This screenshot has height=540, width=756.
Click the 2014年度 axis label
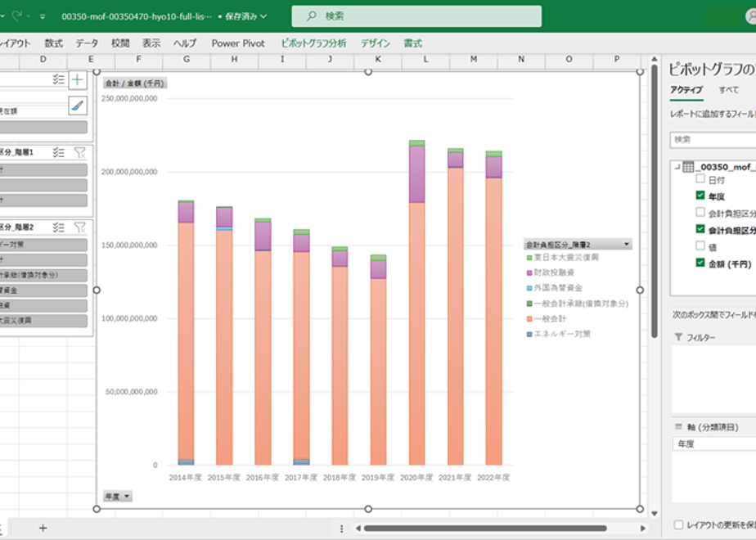pyautogui.click(x=185, y=477)
